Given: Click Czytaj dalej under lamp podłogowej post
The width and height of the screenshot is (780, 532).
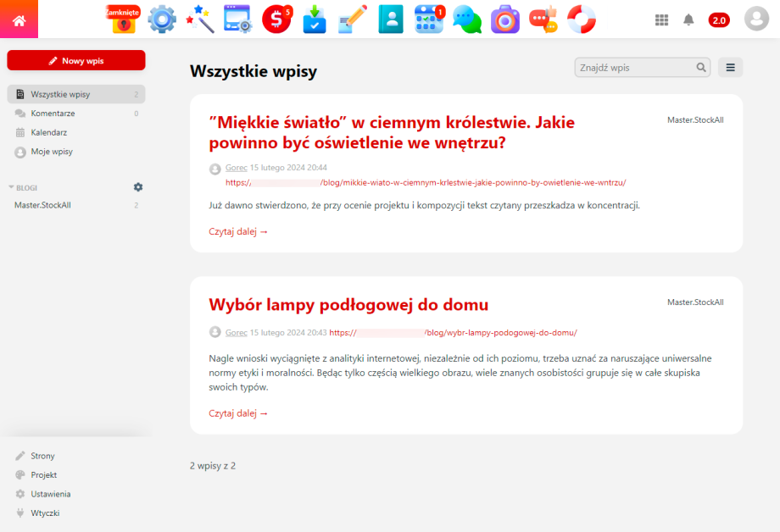Looking at the screenshot, I should coord(238,413).
